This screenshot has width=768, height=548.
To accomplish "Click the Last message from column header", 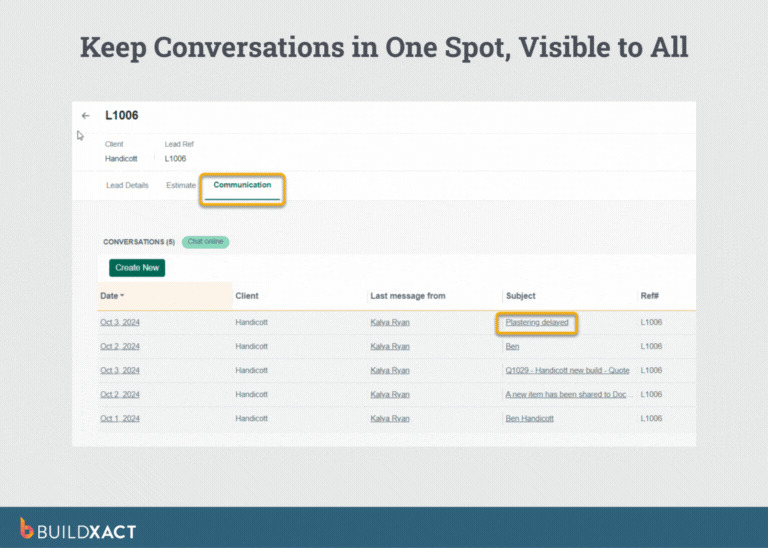I will (408, 296).
